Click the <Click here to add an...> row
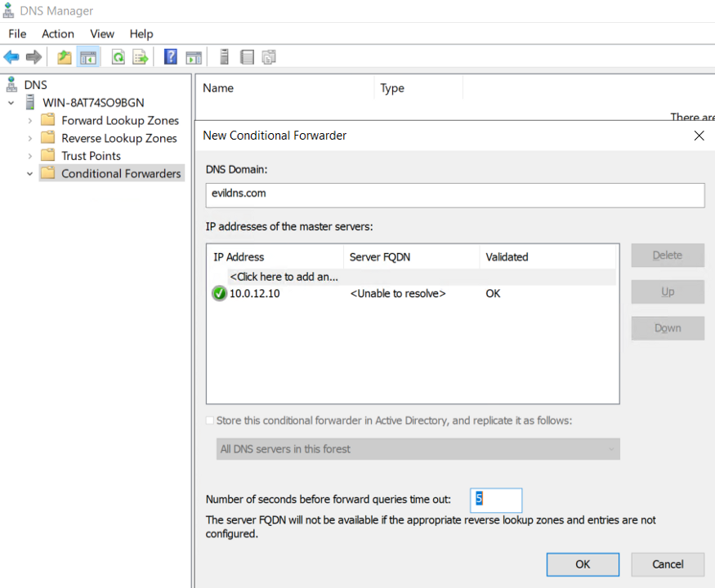The image size is (715, 588). (x=422, y=277)
